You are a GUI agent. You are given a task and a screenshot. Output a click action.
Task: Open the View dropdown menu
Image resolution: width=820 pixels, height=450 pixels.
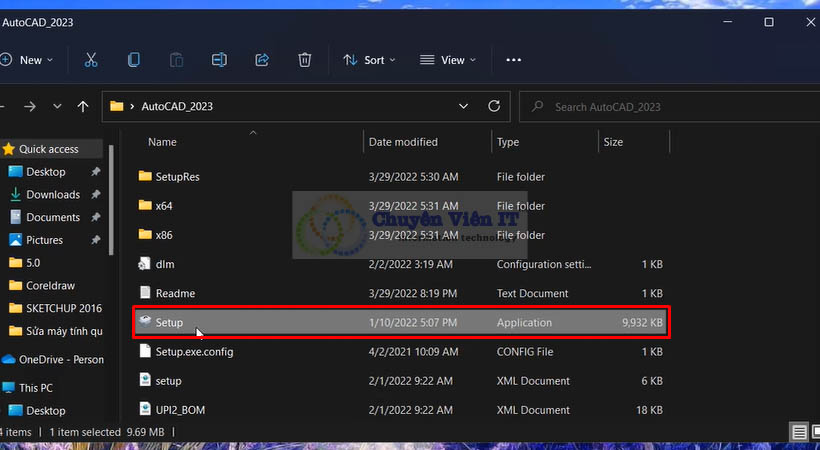(447, 60)
